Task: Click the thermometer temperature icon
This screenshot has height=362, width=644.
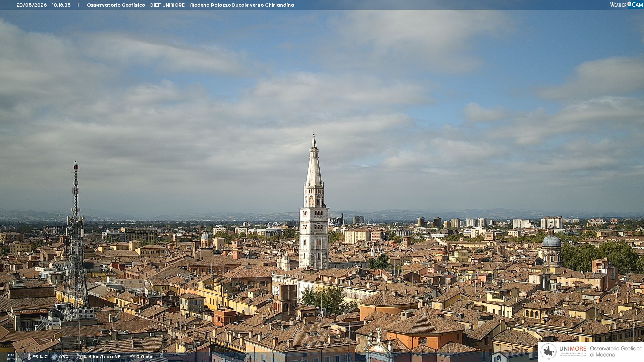Action: click(x=29, y=357)
